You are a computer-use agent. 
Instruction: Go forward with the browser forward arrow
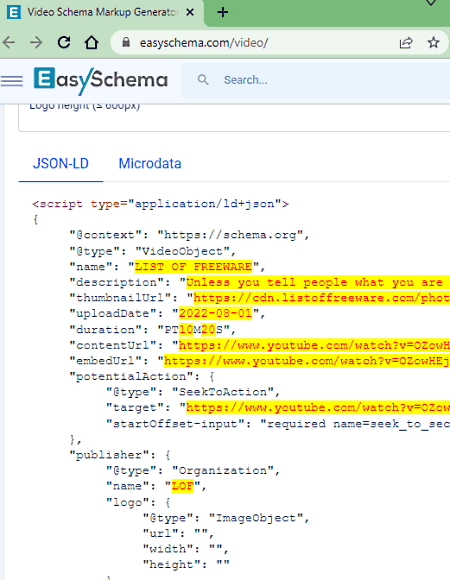click(36, 43)
